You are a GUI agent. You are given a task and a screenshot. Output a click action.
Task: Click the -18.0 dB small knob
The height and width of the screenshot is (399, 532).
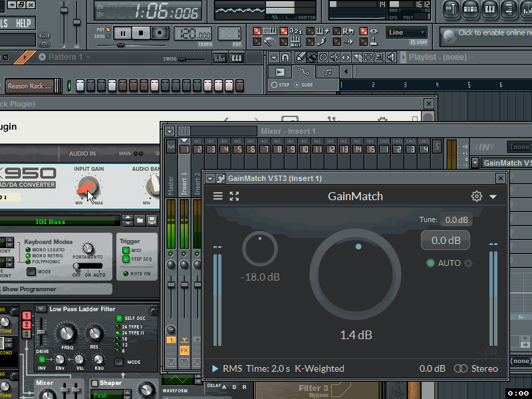point(260,249)
